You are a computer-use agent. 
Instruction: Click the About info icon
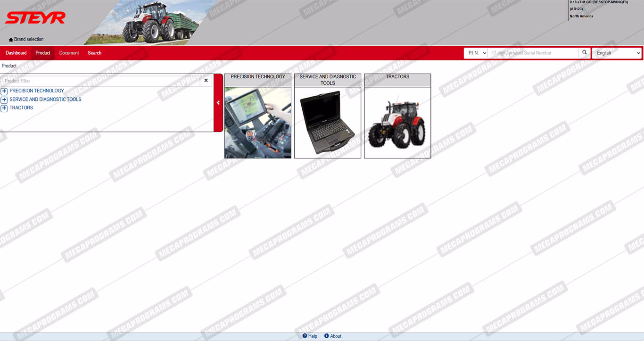(327, 336)
